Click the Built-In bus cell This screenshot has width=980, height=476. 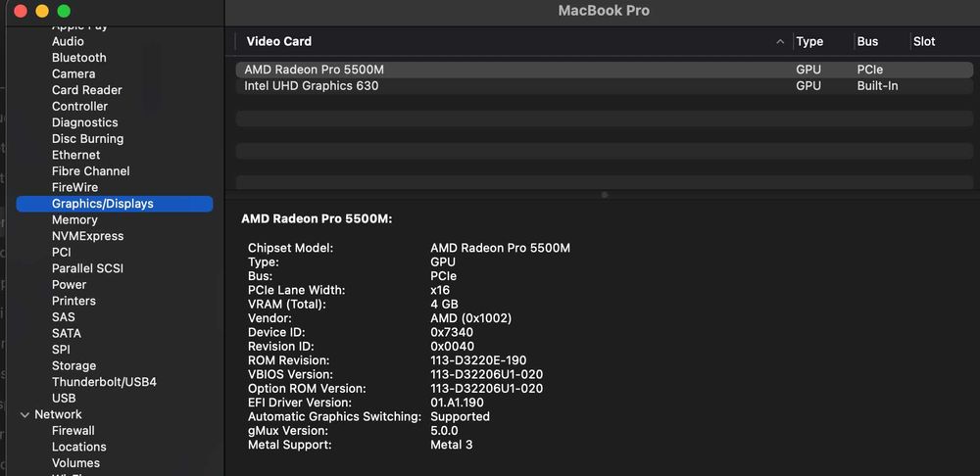point(877,86)
